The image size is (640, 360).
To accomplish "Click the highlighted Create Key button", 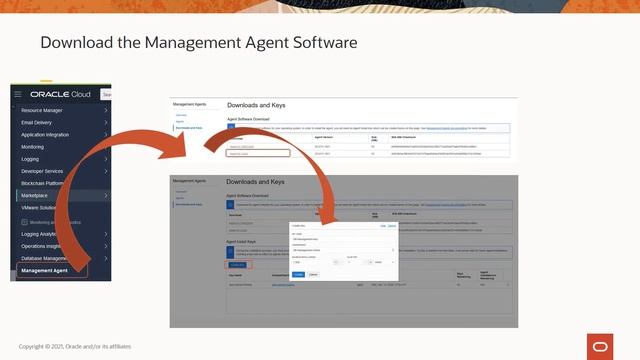I will 238,265.
